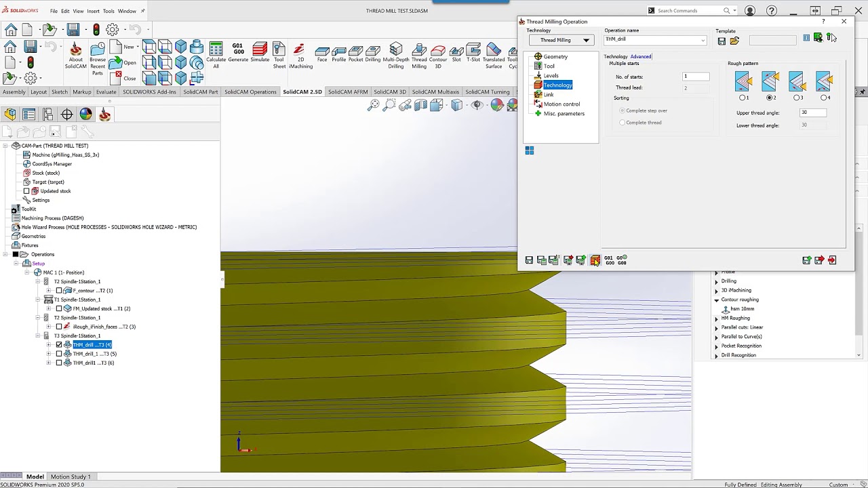Select Motion control page in dialog
Image resolution: width=868 pixels, height=488 pixels.
561,104
